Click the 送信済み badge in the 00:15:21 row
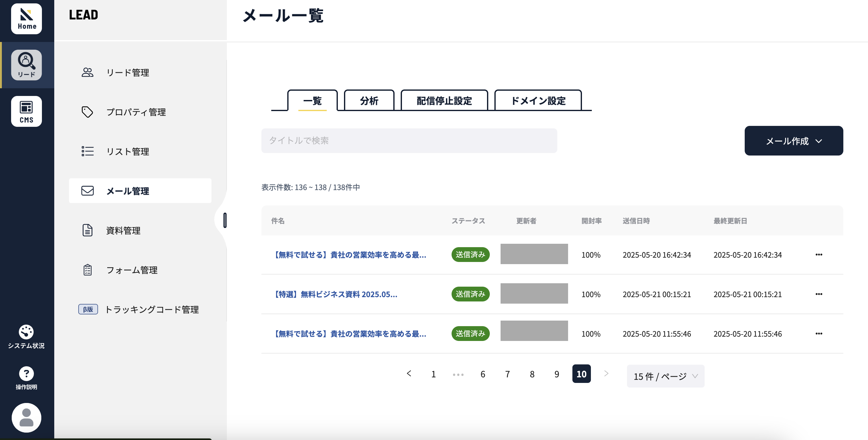 [x=470, y=294]
